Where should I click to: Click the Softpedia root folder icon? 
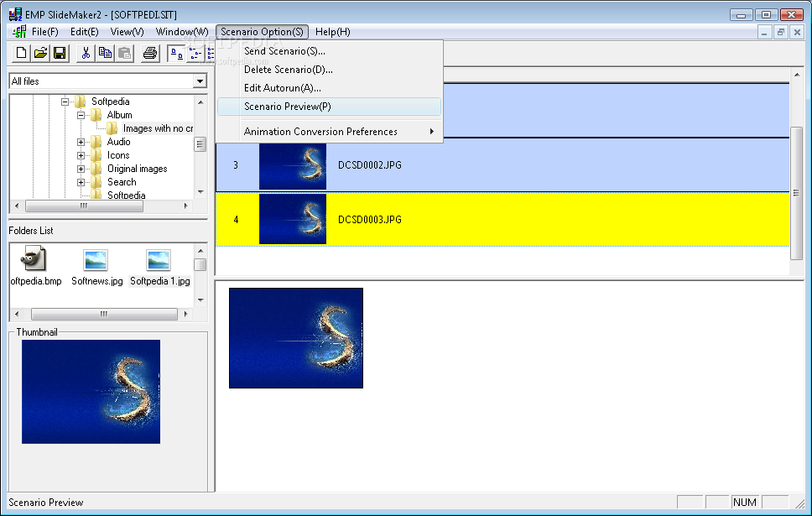click(x=80, y=101)
